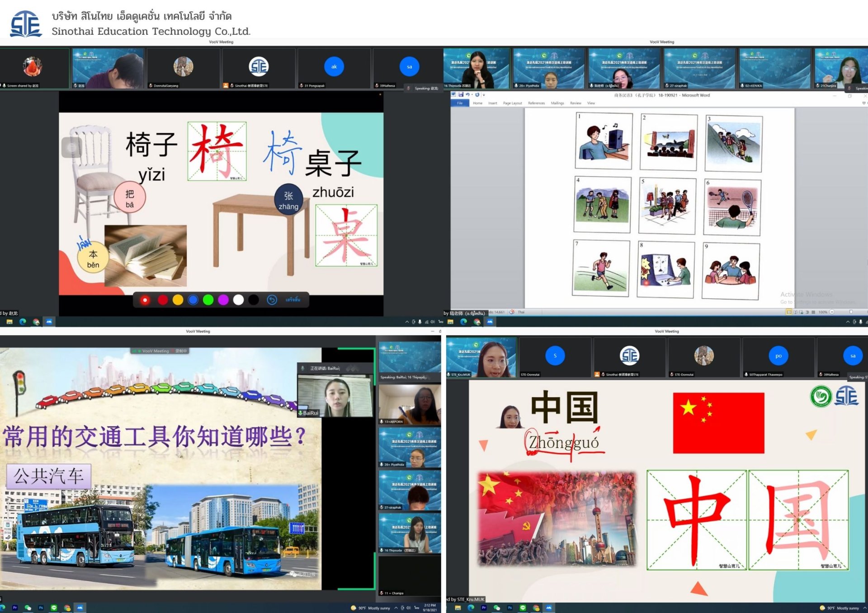Click 21Chanjira video tile
Screen dimensions: 868x613
841,68
